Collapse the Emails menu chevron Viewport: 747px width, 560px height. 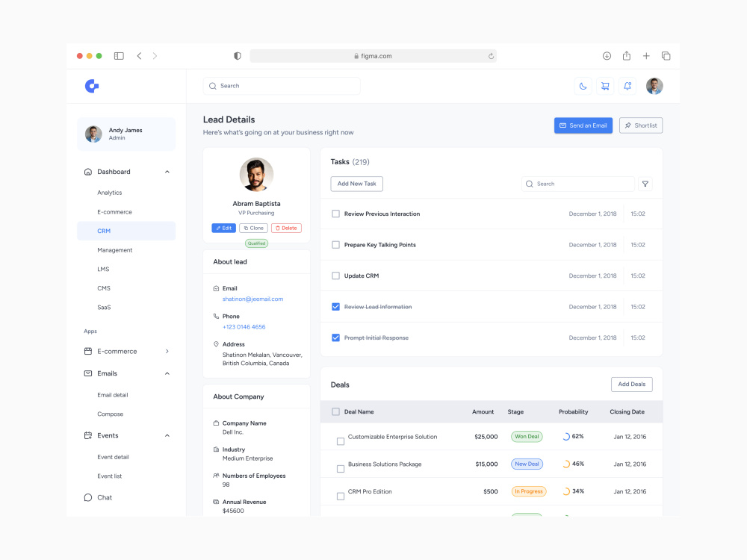click(x=167, y=373)
